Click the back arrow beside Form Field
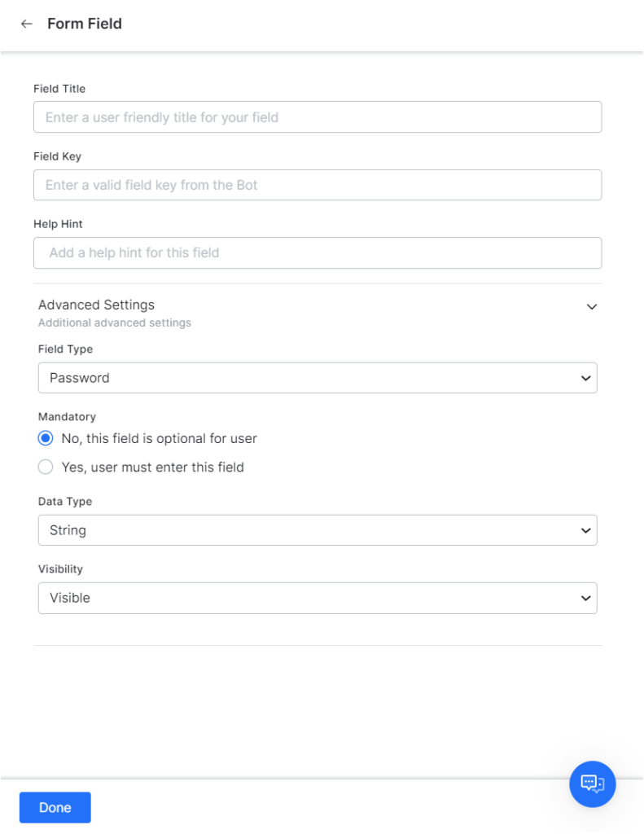 27,24
